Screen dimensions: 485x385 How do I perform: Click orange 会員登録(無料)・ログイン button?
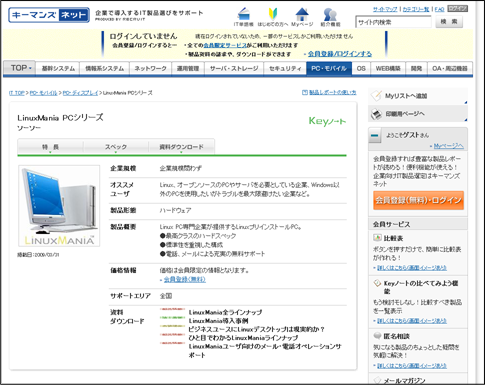tap(418, 200)
